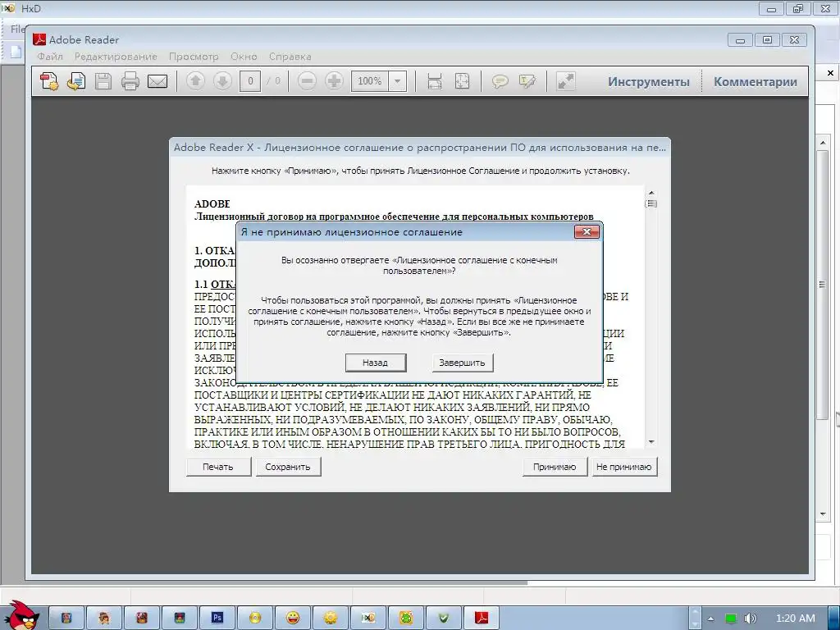
Task: Open the Редактирование menu
Action: [x=116, y=57]
